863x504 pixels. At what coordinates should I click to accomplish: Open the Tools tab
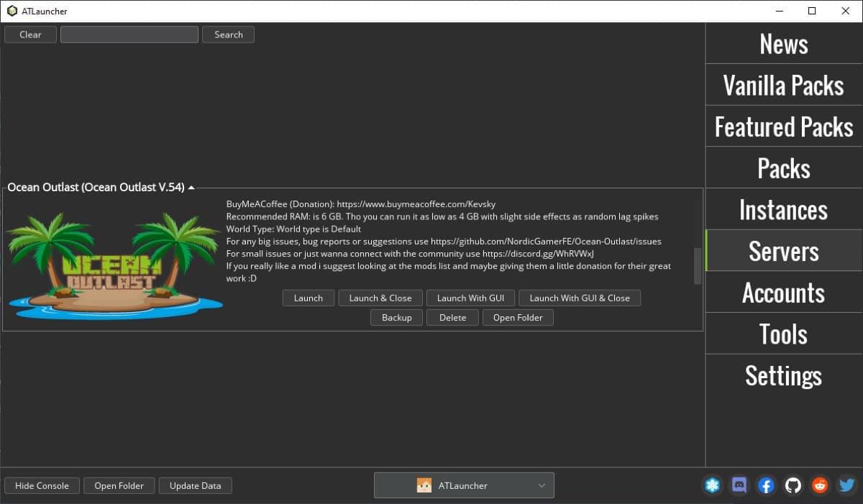click(x=784, y=334)
